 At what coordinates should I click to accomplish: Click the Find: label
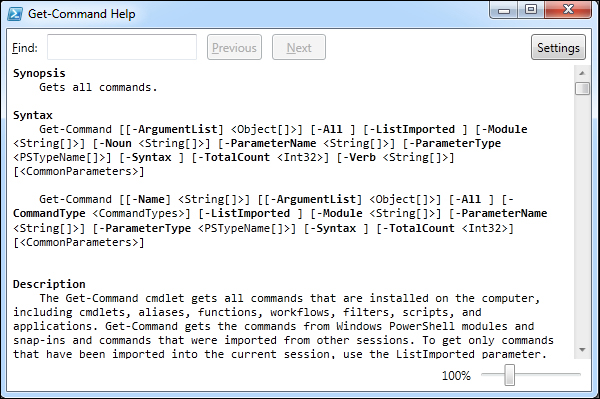24,48
